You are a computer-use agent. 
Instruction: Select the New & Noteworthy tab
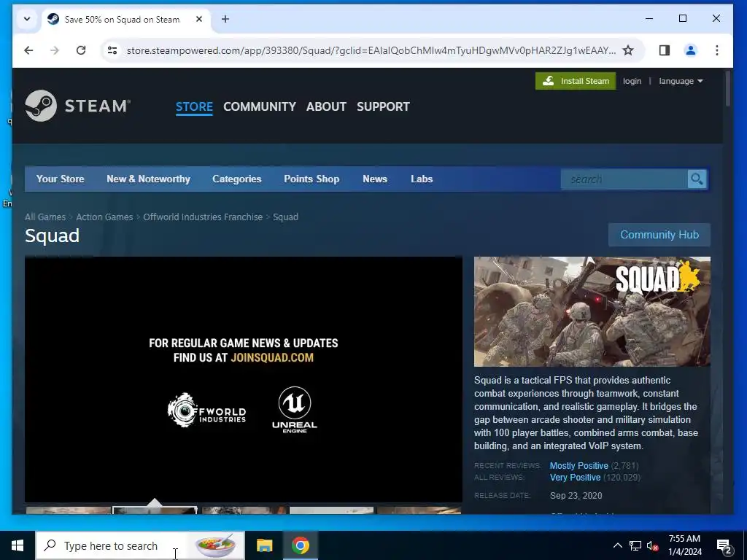click(x=149, y=179)
